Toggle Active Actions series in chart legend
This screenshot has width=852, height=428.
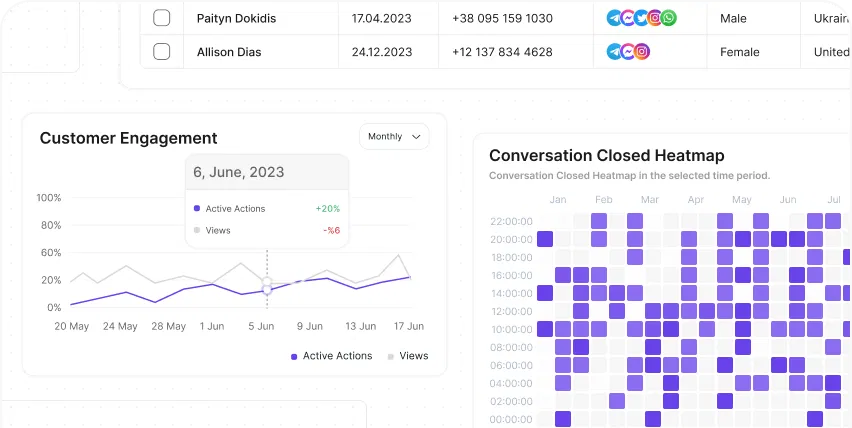pyautogui.click(x=331, y=356)
